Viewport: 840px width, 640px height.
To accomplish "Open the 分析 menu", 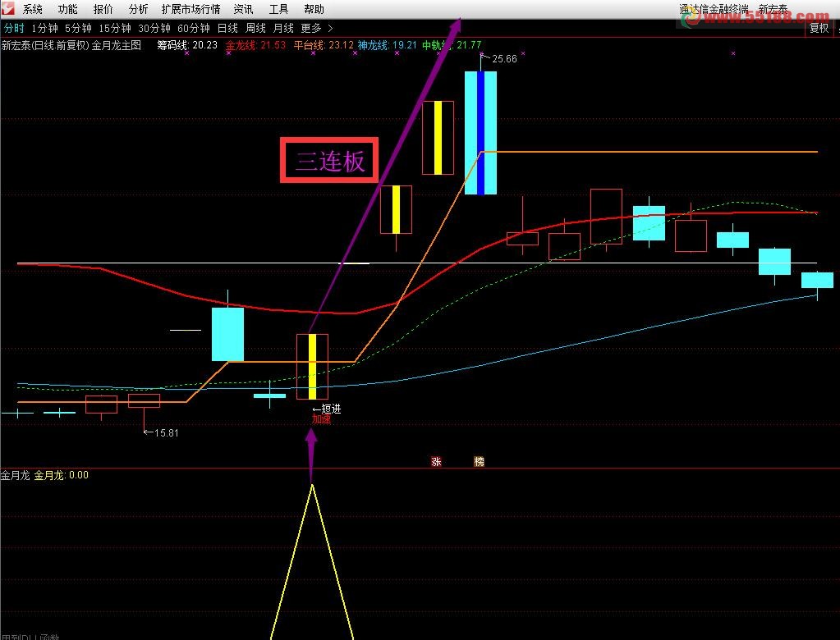I will tap(139, 10).
